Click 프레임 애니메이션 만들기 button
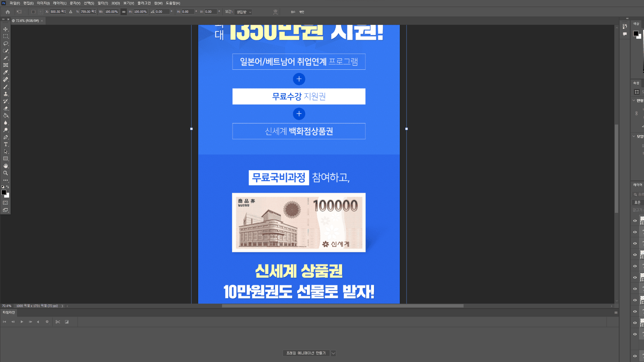 (x=306, y=353)
